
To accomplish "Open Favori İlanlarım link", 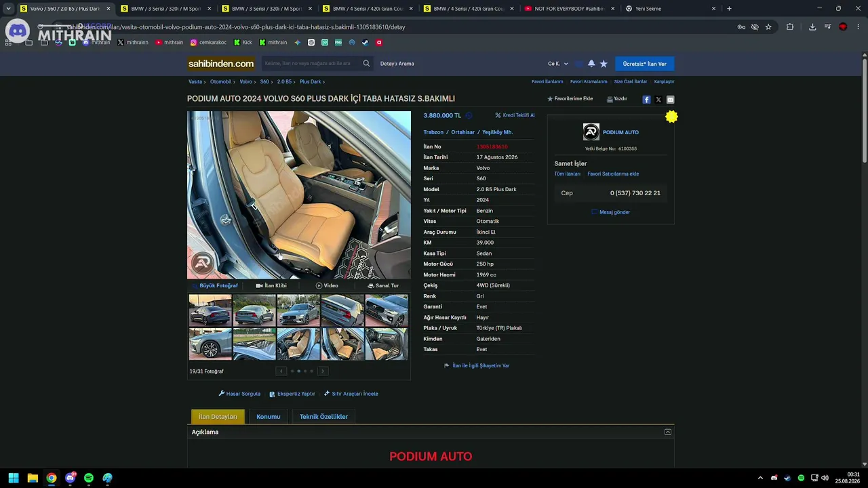I will click(x=547, y=82).
